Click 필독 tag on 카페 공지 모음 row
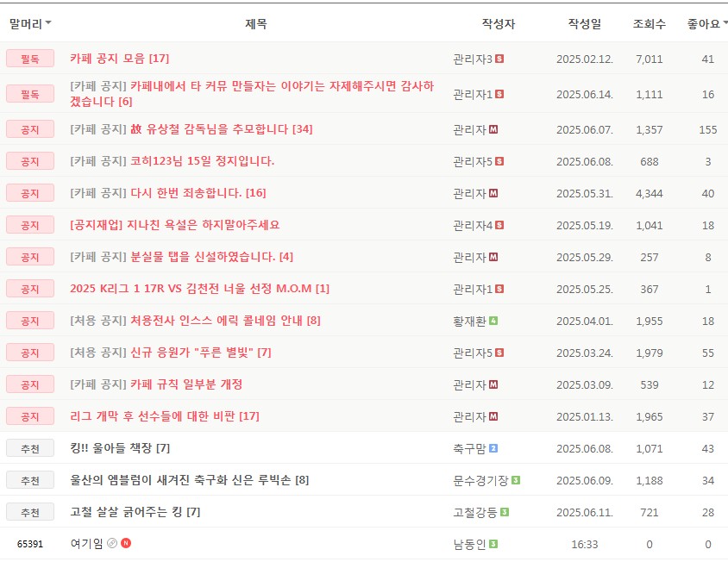This screenshot has height=562, width=728. point(30,59)
